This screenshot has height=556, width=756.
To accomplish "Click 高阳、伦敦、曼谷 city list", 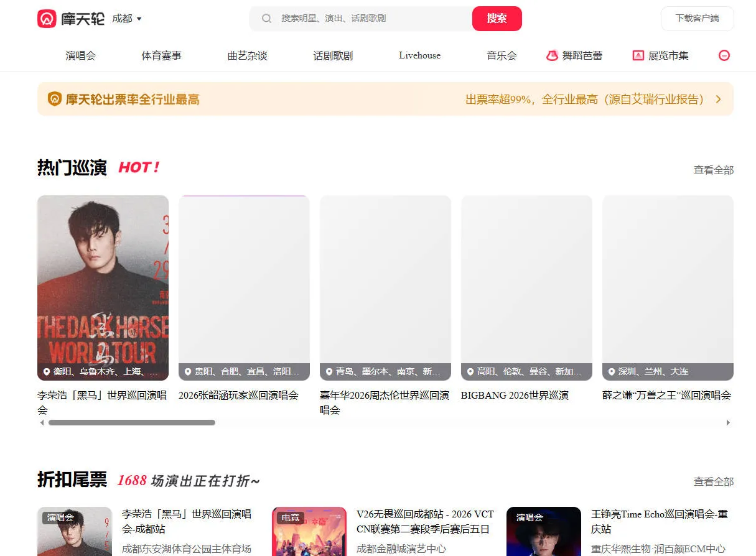I will pos(530,371).
